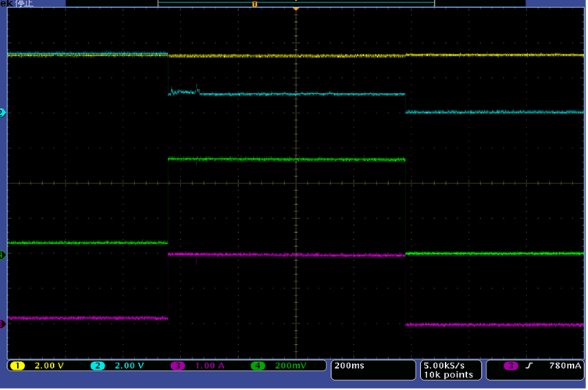Click the orange T trigger position marker
This screenshot has height=390, width=588.
[x=255, y=4]
